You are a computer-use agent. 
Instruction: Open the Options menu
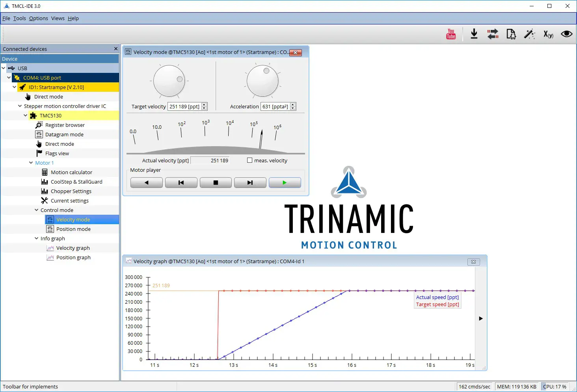(38, 18)
